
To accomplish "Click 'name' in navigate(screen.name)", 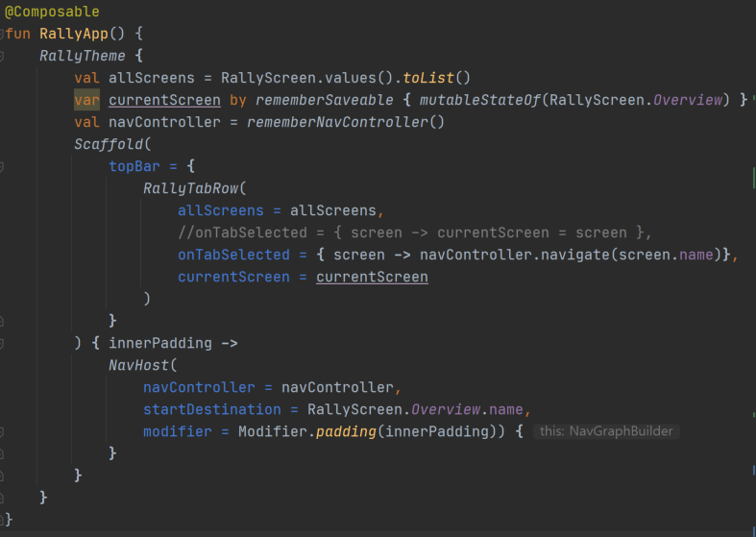I will pos(695,255).
